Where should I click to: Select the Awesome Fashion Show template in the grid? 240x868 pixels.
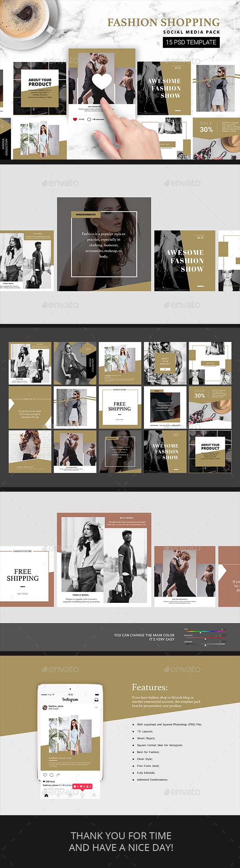(165, 451)
